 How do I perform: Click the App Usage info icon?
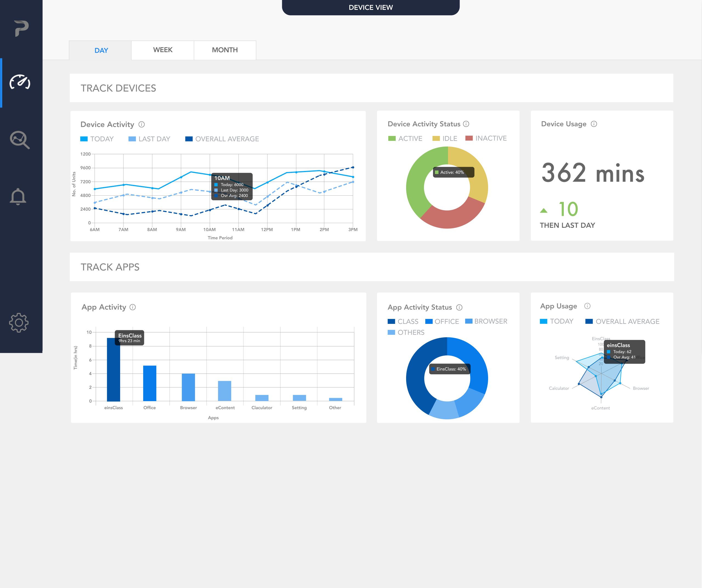587,306
